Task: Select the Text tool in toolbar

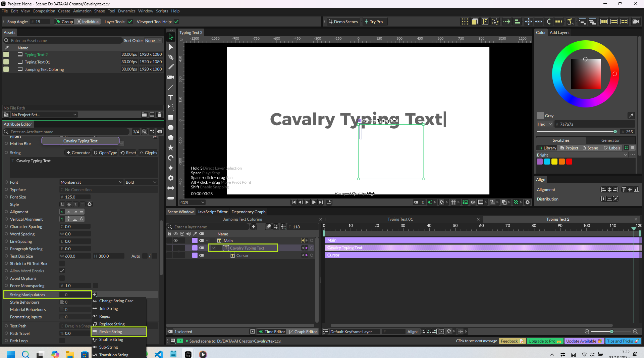Action: 171,97
